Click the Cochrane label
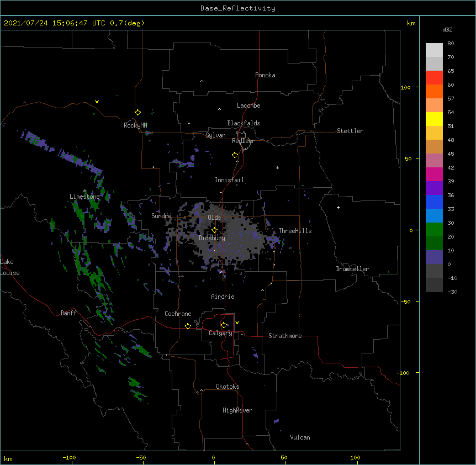Screen dimensions: 476x465 [x=178, y=314]
